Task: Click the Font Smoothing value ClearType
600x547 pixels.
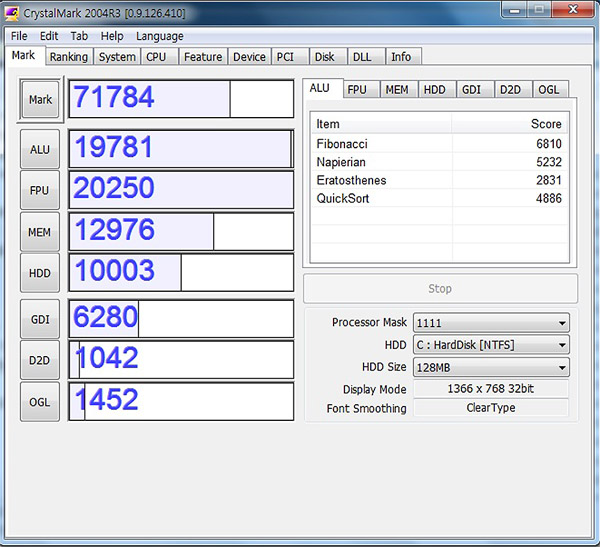Action: (491, 408)
